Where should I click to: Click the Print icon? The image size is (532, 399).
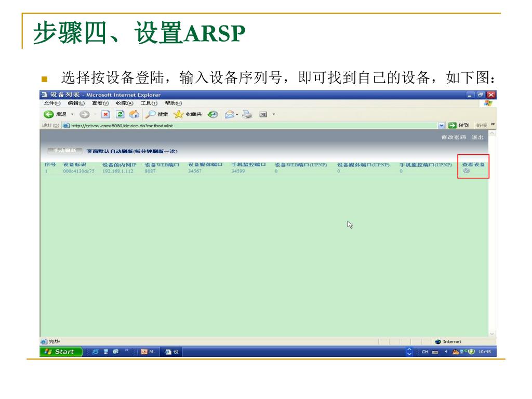247,114
